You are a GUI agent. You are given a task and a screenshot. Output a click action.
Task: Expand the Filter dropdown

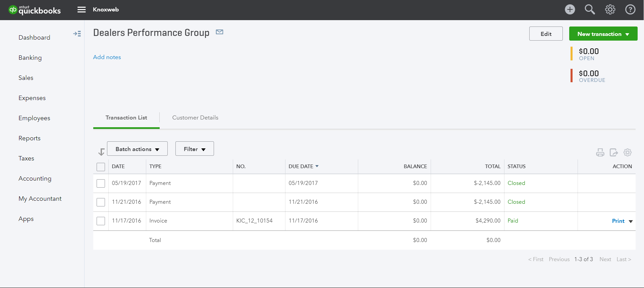pyautogui.click(x=195, y=149)
